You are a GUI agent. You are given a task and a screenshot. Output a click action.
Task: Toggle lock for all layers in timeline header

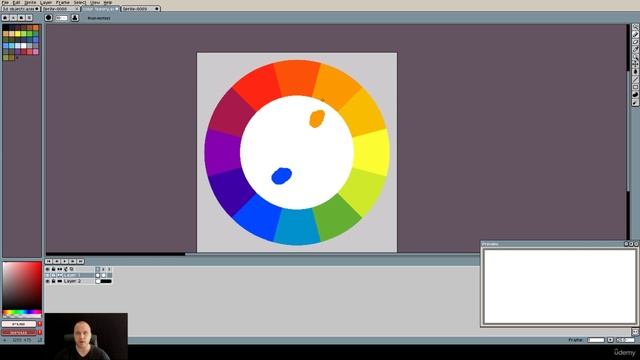point(53,269)
